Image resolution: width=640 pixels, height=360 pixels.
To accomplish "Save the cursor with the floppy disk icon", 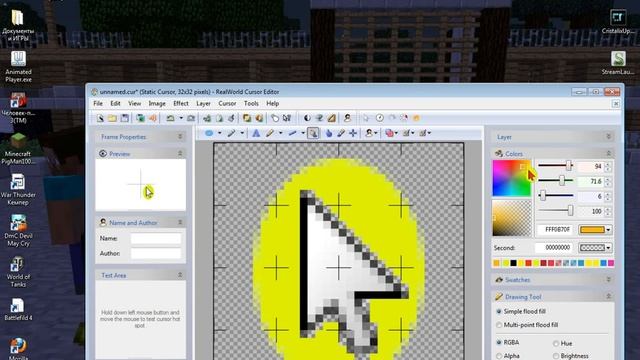I will click(x=124, y=118).
